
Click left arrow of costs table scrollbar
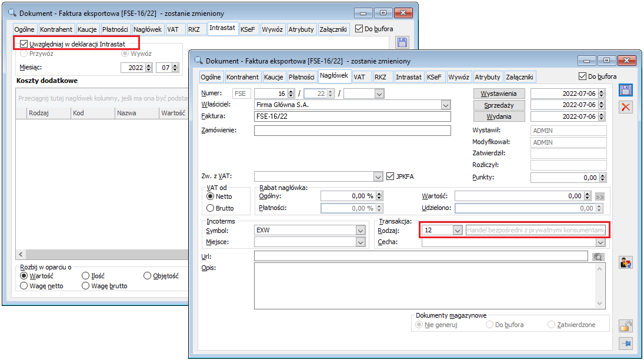[x=21, y=254]
